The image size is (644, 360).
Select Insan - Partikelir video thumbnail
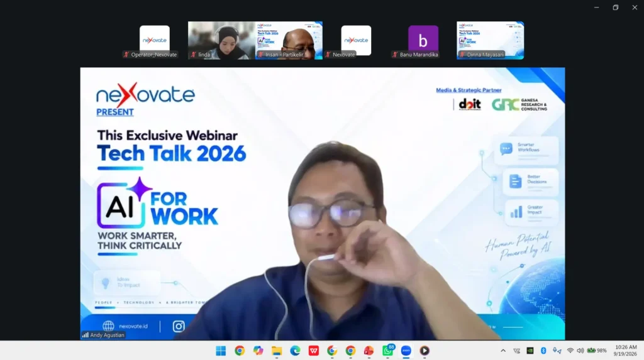[289, 40]
